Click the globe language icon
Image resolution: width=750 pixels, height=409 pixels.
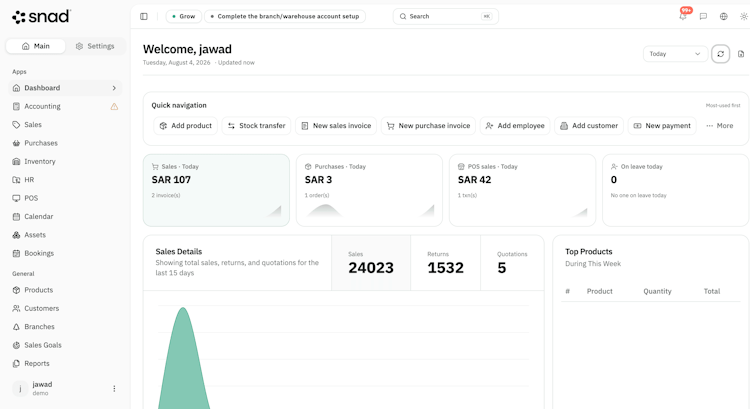click(724, 16)
